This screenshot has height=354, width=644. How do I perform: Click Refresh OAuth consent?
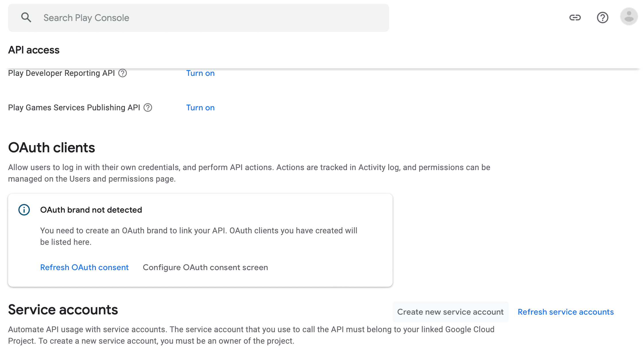[x=84, y=267]
